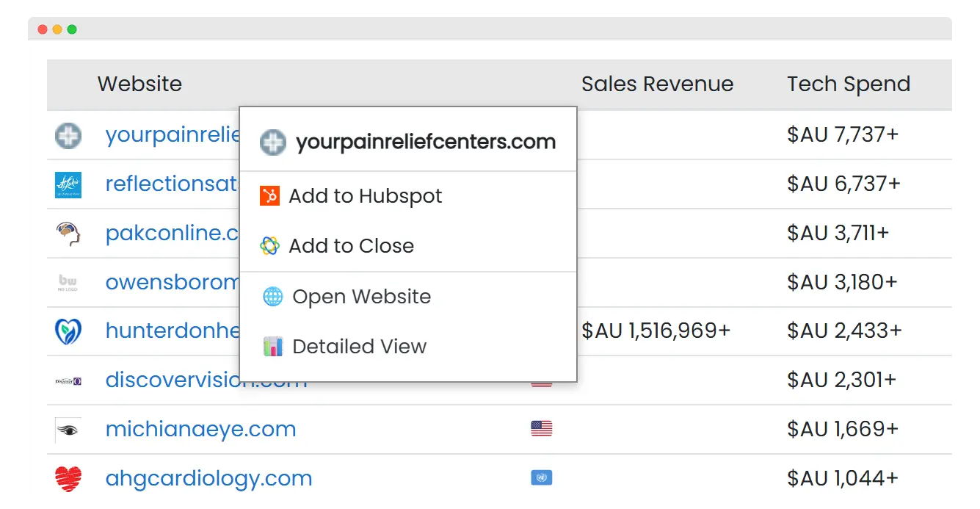Click the michianaeye eye logo icon
980x509 pixels.
tap(68, 430)
